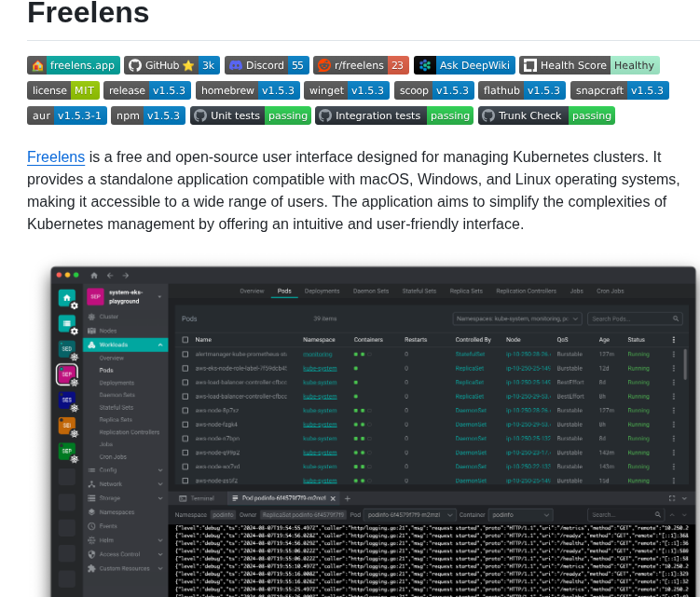700x597 pixels.
Task: Open the Events sidebar item
Action: pyautogui.click(x=126, y=526)
